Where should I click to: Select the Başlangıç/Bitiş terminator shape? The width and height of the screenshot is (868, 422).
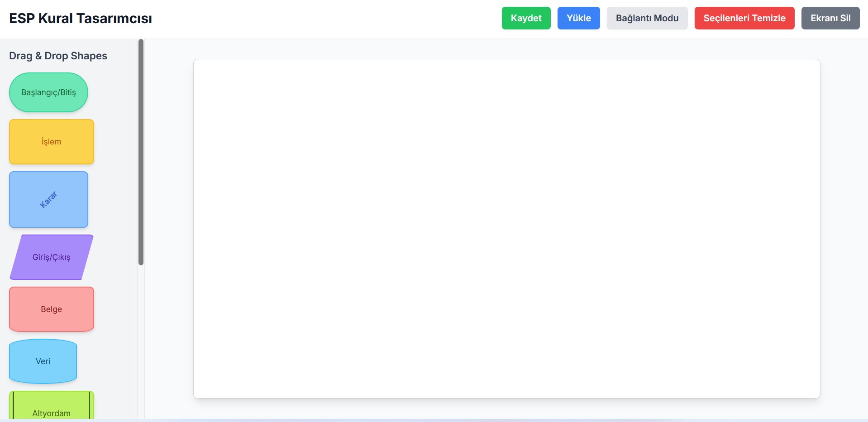point(48,92)
